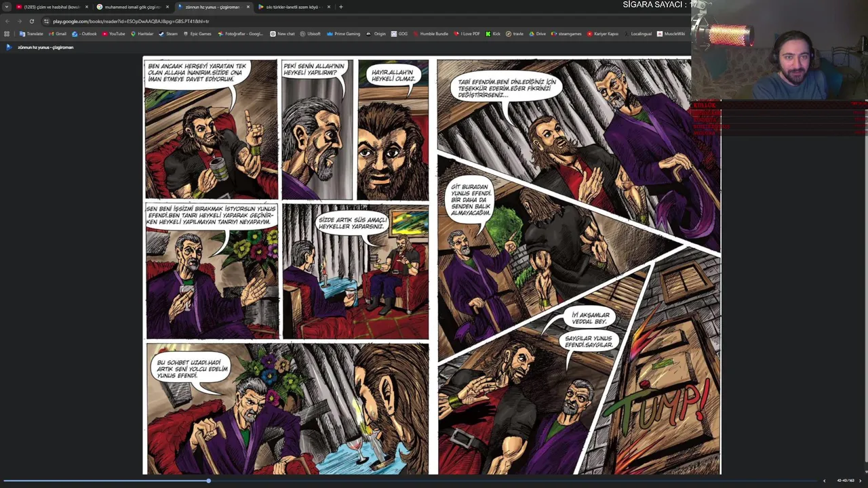View site information icon in address bar
The image size is (868, 488).
[x=46, y=21]
